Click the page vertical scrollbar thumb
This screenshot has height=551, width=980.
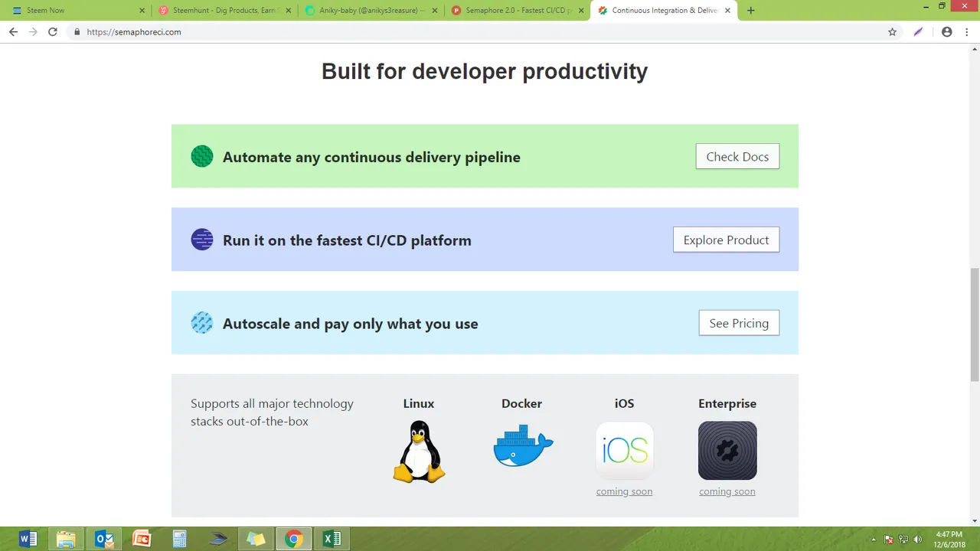click(x=974, y=324)
